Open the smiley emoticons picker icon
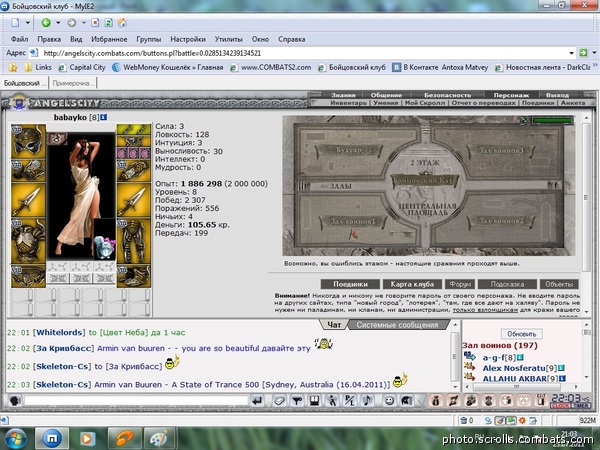The width and height of the screenshot is (600, 450). pyautogui.click(x=389, y=401)
